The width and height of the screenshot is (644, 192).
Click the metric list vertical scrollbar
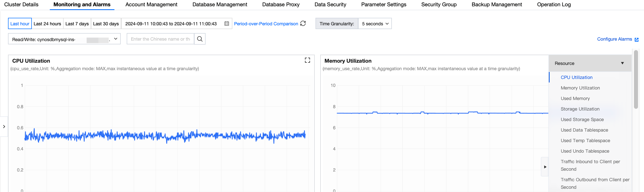click(636, 80)
